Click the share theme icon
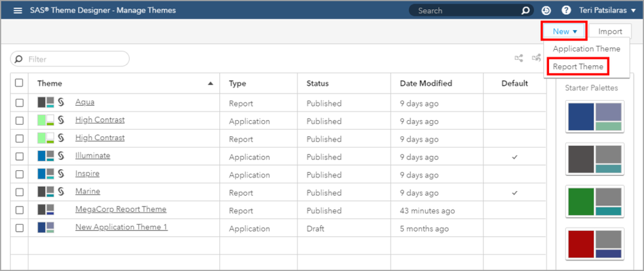644x271 pixels. click(x=518, y=58)
